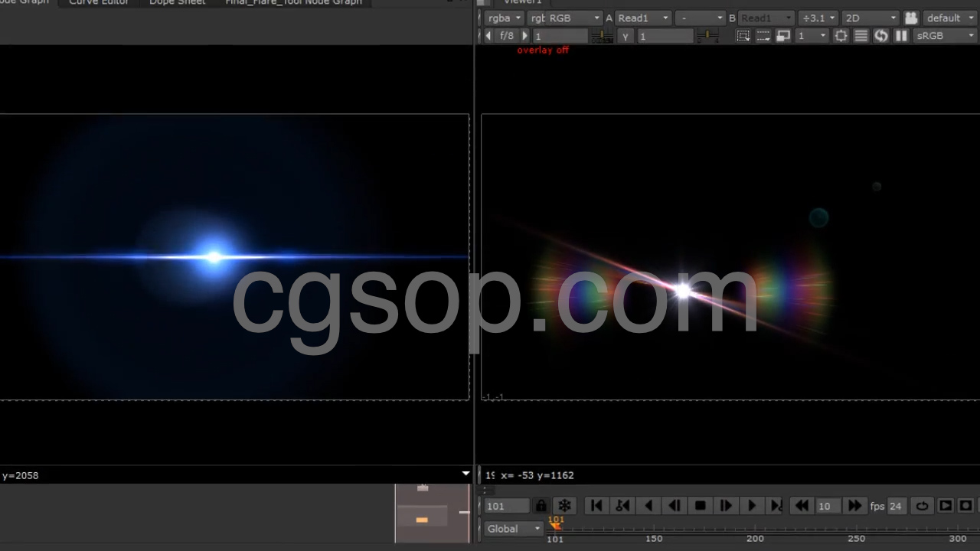
Task: Skip back by frame increment
Action: (x=802, y=506)
